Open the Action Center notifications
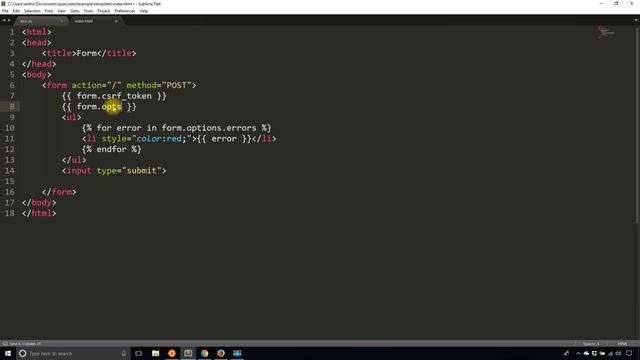640x360 pixels. tap(629, 353)
